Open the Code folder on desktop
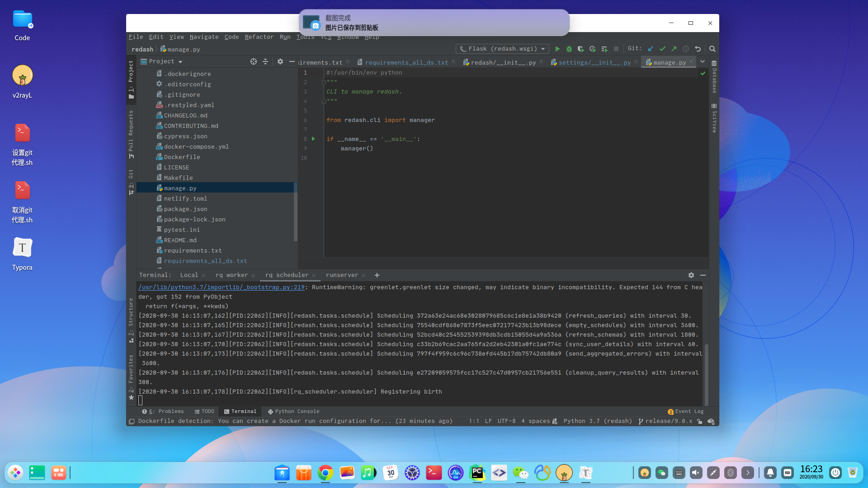The image size is (868, 488). click(22, 26)
